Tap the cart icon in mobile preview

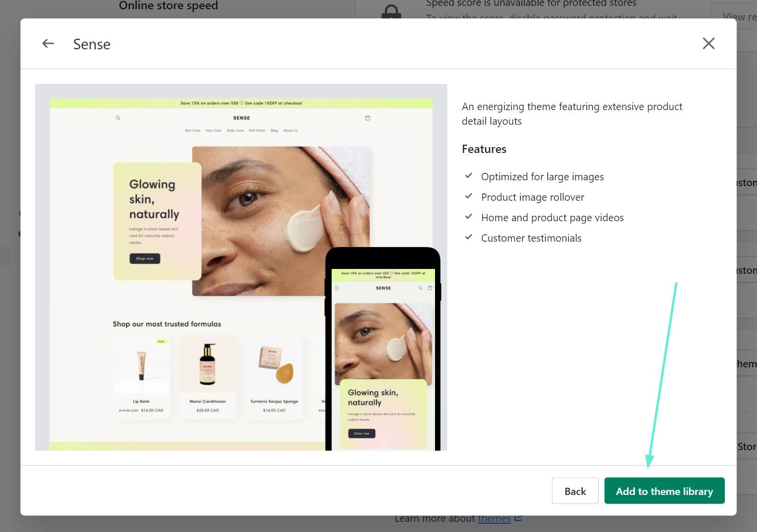pyautogui.click(x=430, y=288)
